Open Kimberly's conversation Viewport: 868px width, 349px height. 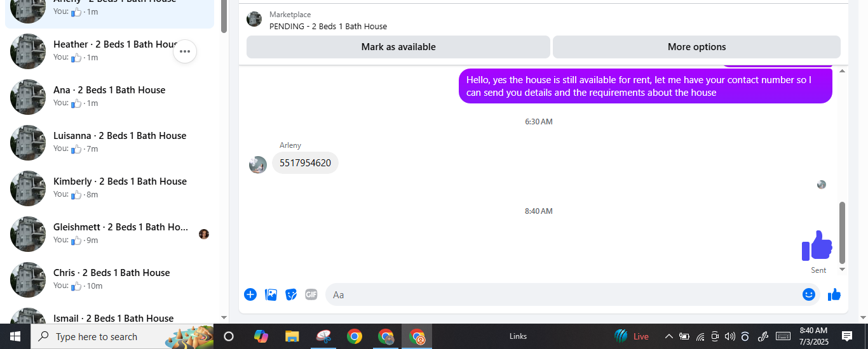(x=110, y=188)
